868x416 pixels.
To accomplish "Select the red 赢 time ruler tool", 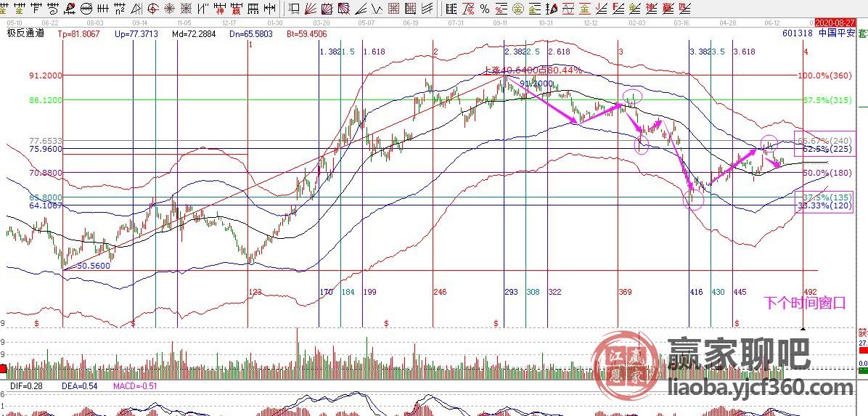I will 237,8.
